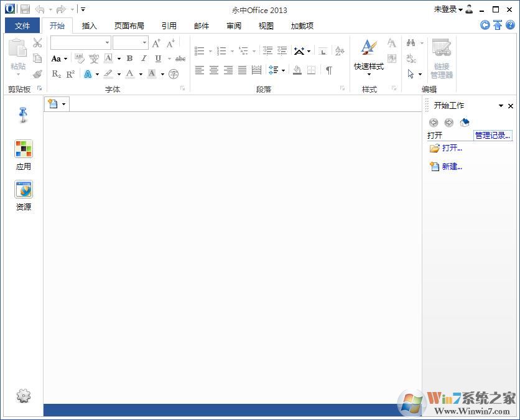Click the select-objects cursor icon in Editing group
Image resolution: width=520 pixels, height=420 pixels.
pyautogui.click(x=411, y=73)
